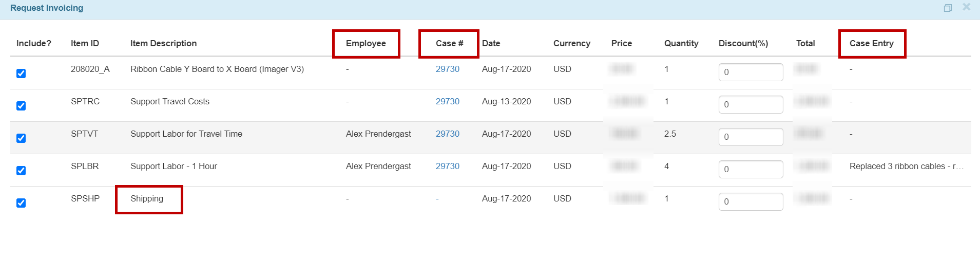980x258 pixels.
Task: Focus discount input for SPLBR row
Action: coord(750,170)
